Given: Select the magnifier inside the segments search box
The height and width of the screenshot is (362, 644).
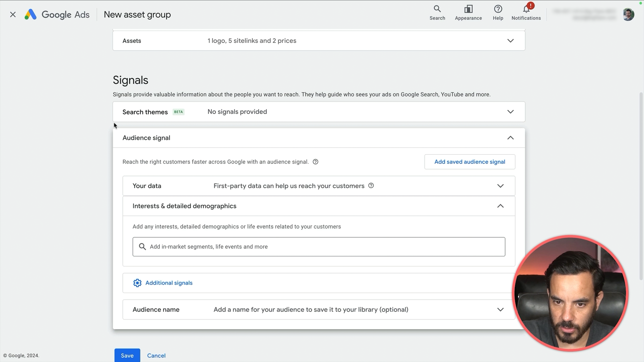Looking at the screenshot, I should coord(142,246).
